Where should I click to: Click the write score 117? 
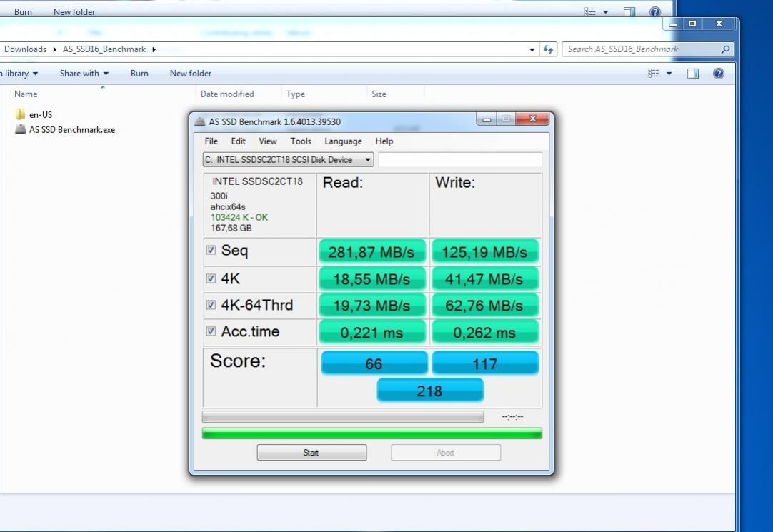[485, 363]
